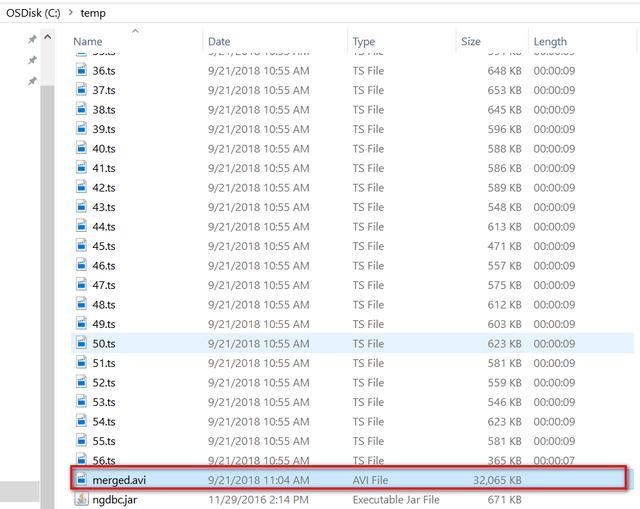Sort files by the Date column
Image resolution: width=640 pixels, height=509 pixels.
[219, 41]
